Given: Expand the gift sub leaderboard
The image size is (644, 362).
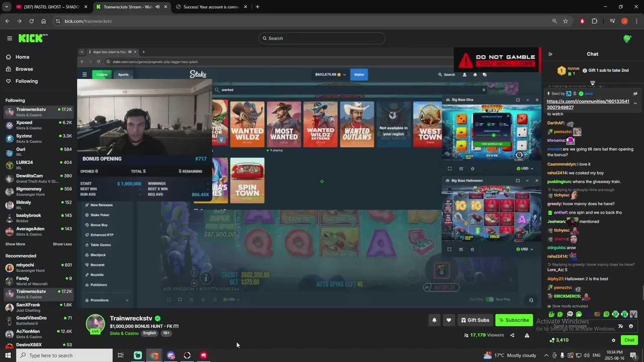Looking at the screenshot, I should click(x=593, y=83).
